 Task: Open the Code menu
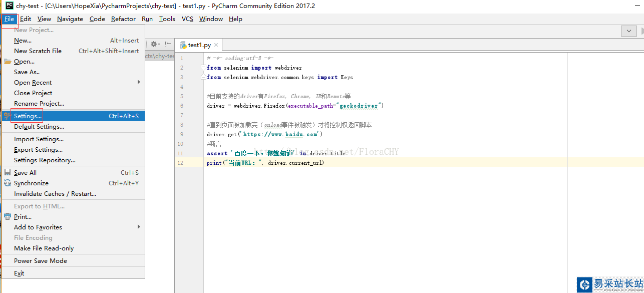point(97,19)
